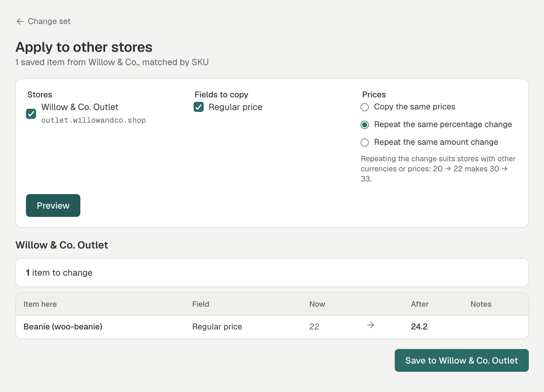
Task: Click the After column header
Action: [420, 304]
